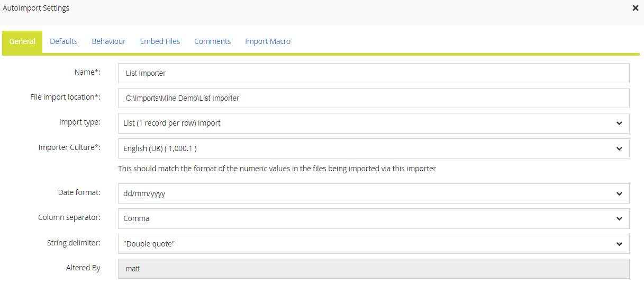Click the numeric format hint text

click(277, 169)
